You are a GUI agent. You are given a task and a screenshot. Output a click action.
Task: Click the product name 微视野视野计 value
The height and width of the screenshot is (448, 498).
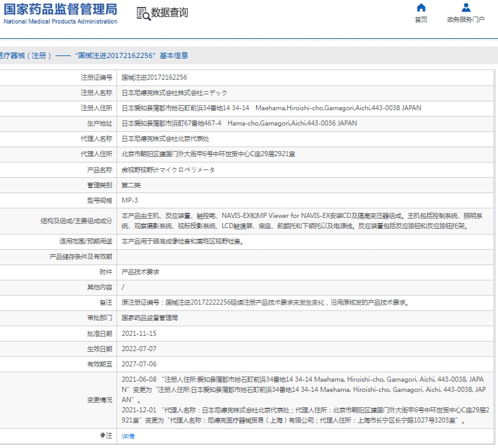pyautogui.click(x=168, y=170)
